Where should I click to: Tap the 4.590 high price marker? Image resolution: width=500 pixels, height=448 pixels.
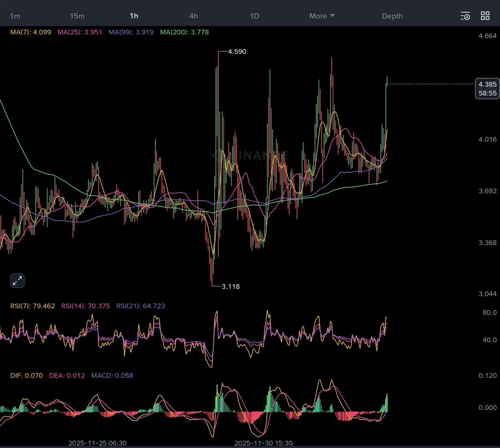(x=237, y=52)
